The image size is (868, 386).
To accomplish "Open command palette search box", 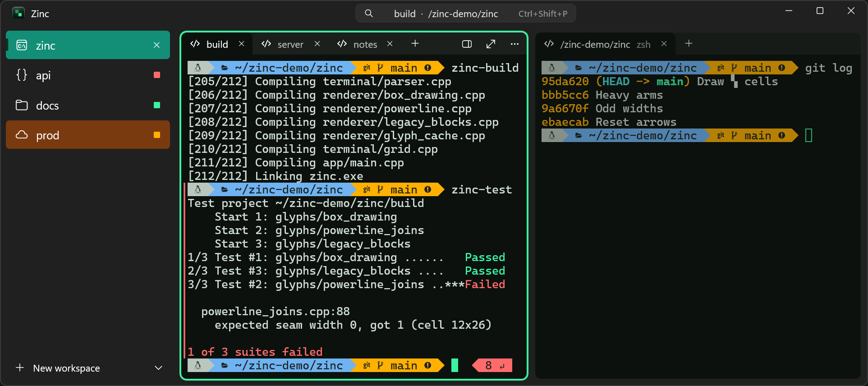I will tap(466, 14).
